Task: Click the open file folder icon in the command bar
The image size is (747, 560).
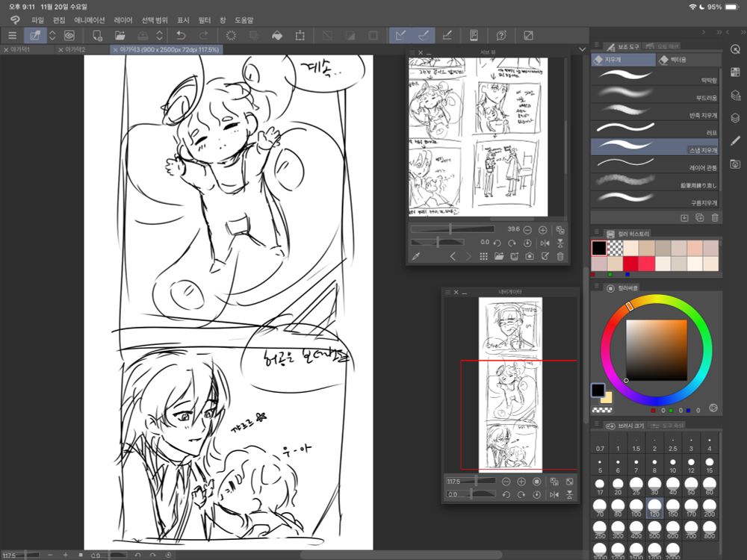Action: click(x=120, y=36)
